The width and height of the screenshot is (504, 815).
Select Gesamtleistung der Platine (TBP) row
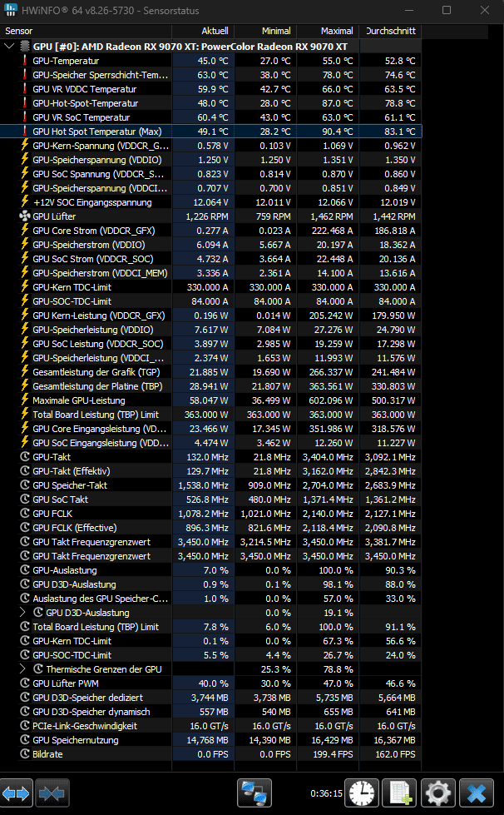210,386
